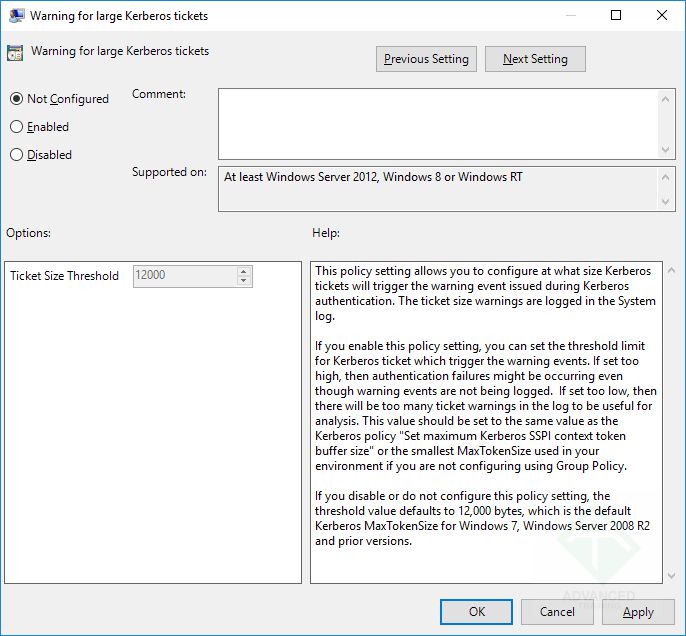Screen dimensions: 686x636
Task: Apply the policy setting changes
Action: [x=638, y=612]
